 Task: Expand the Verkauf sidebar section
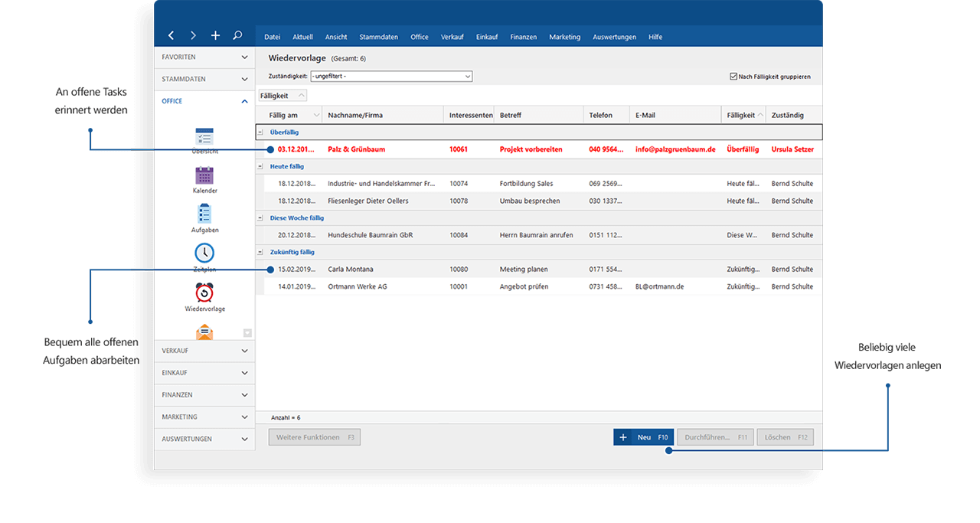click(204, 351)
